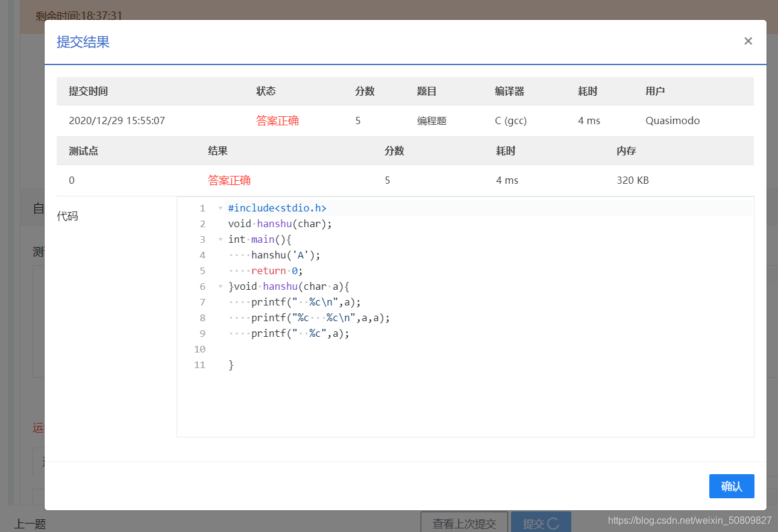Click the 提交 button behind the dialog

tap(541, 524)
